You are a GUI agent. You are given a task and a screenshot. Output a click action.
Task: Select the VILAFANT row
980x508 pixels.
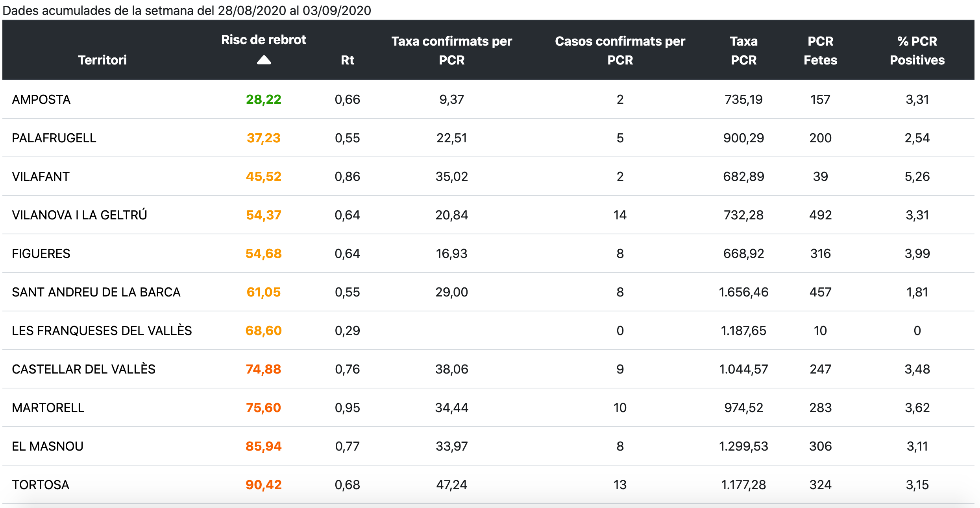click(x=41, y=177)
